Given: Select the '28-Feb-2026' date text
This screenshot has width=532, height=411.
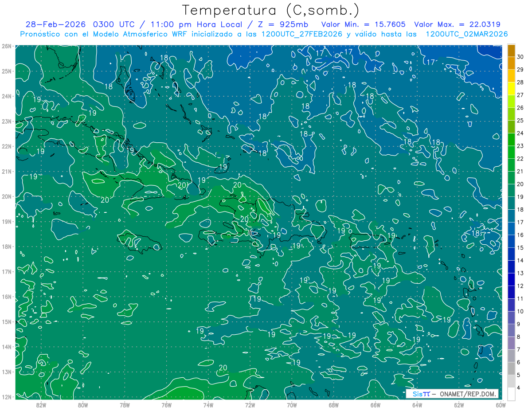Looking at the screenshot, I should pyautogui.click(x=56, y=24).
